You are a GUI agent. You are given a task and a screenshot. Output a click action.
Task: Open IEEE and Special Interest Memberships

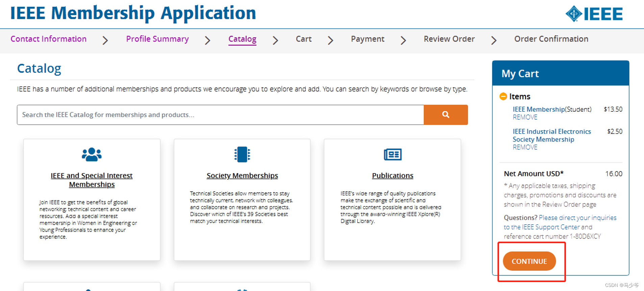(x=92, y=180)
